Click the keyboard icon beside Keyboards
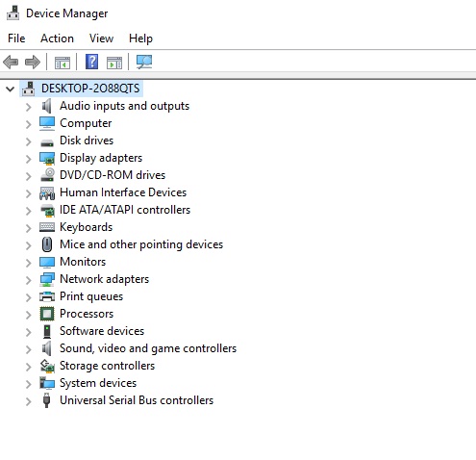The width and height of the screenshot is (476, 460). click(x=47, y=227)
